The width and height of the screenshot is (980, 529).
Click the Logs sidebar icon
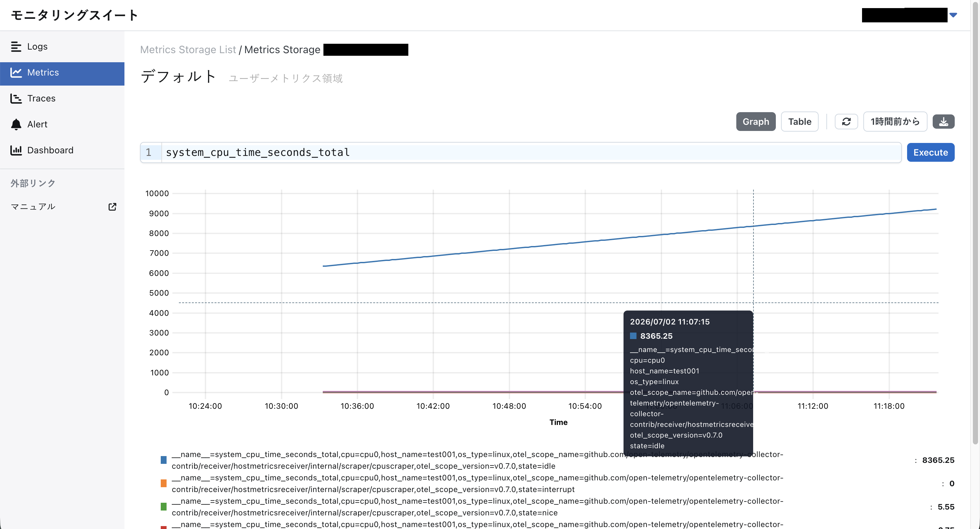pos(16,46)
